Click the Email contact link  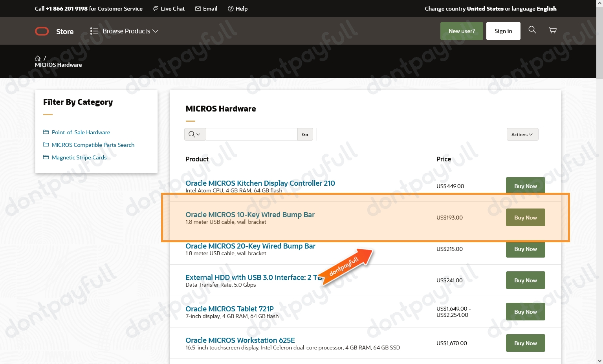[x=206, y=9]
